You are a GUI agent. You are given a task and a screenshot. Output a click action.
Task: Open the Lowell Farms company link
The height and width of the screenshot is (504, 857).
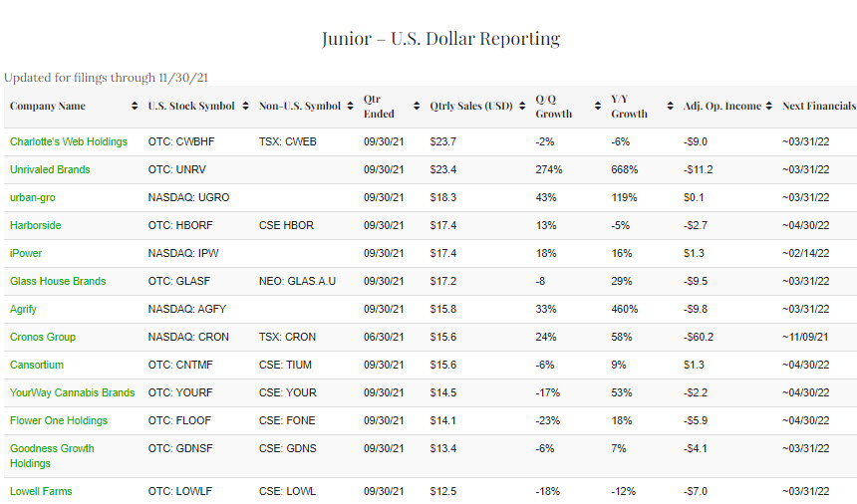click(41, 491)
